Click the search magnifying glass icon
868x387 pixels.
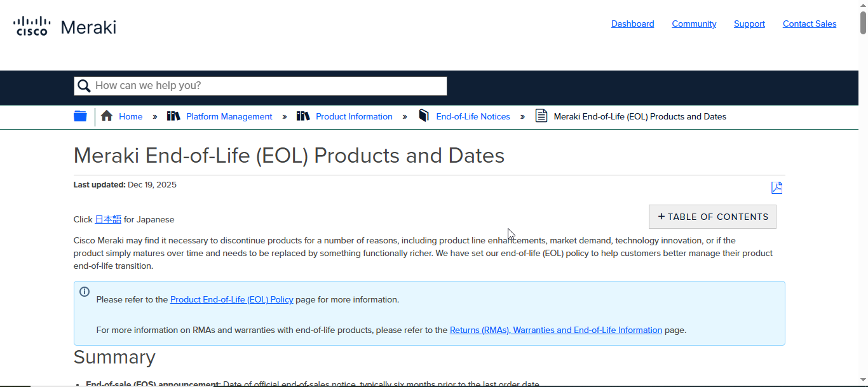pyautogui.click(x=84, y=86)
